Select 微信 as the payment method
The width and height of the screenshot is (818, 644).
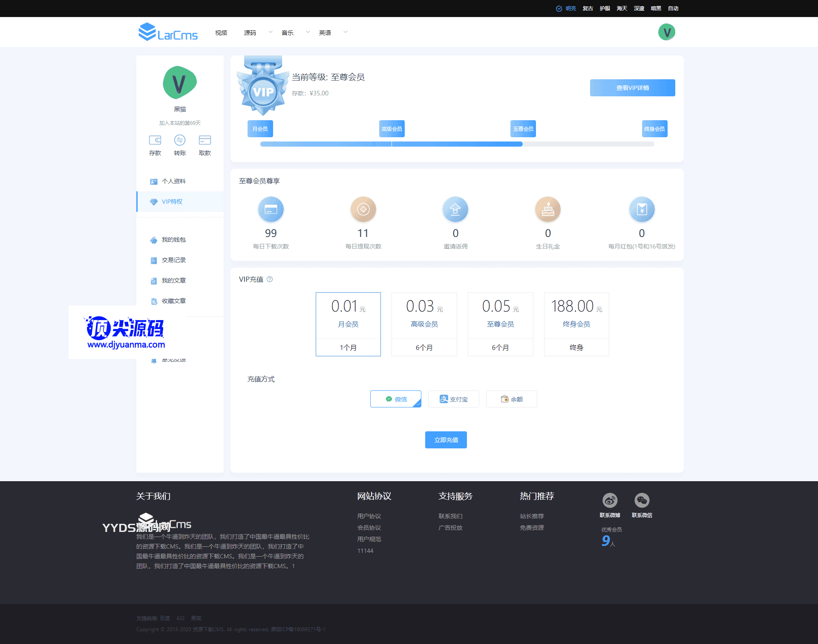coord(396,399)
